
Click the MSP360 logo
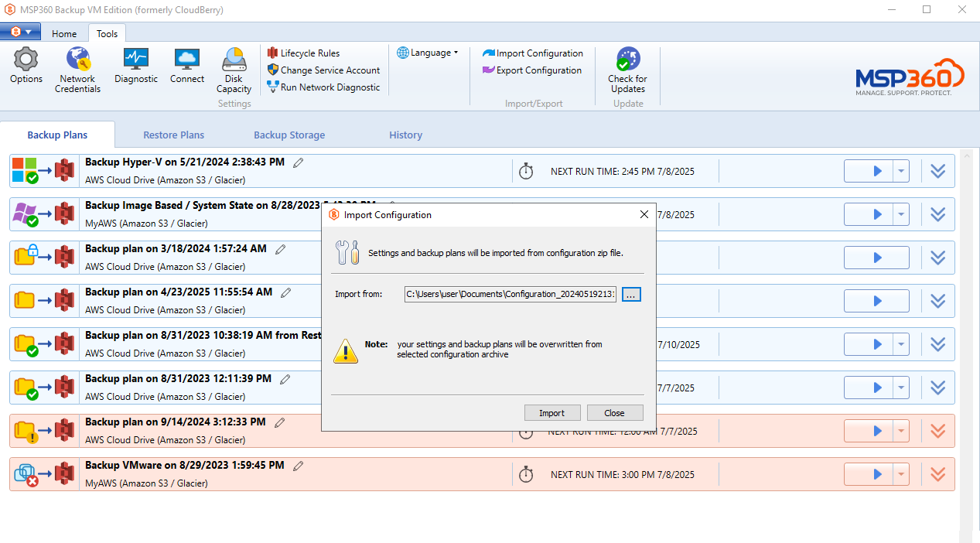910,77
